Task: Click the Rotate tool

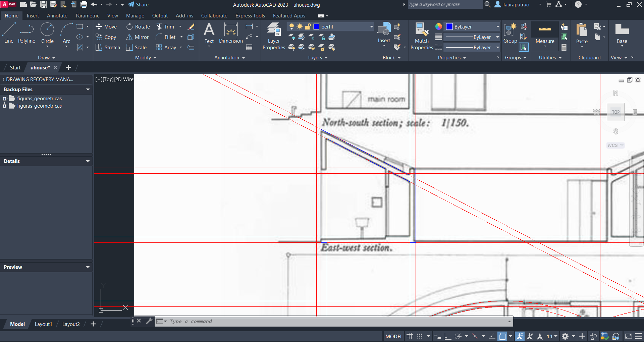Action: pos(138,26)
